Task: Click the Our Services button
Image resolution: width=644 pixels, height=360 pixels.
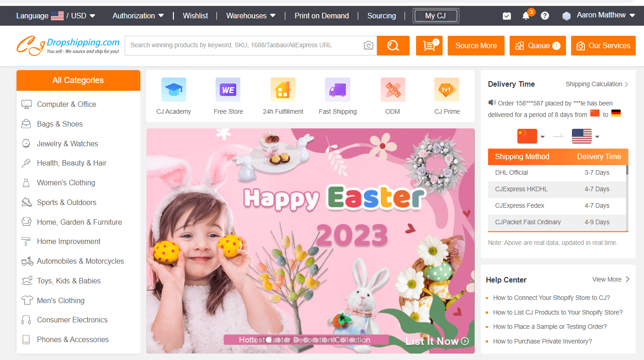Action: pyautogui.click(x=603, y=45)
